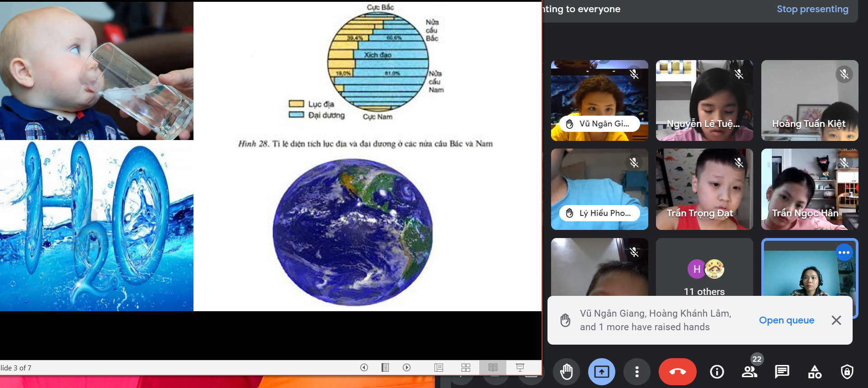Raise hand in the meeting
The height and width of the screenshot is (388, 868).
click(566, 372)
